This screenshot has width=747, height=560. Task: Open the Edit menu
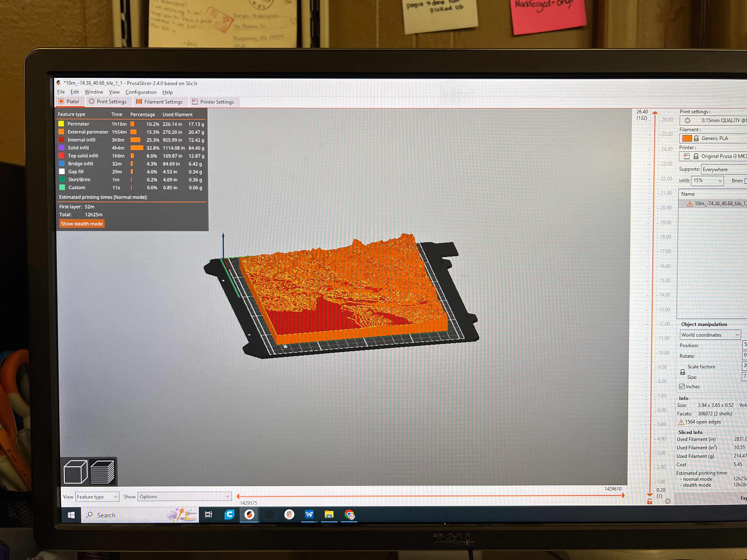coord(75,92)
